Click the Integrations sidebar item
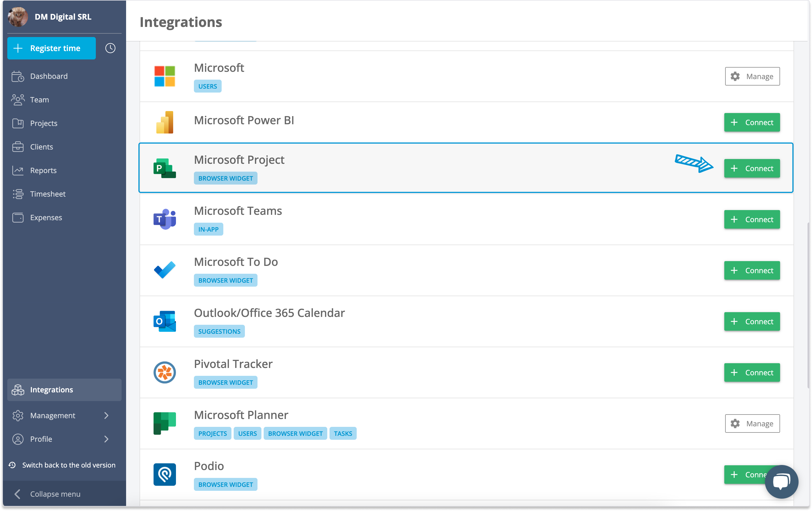812x511 pixels. (x=64, y=390)
